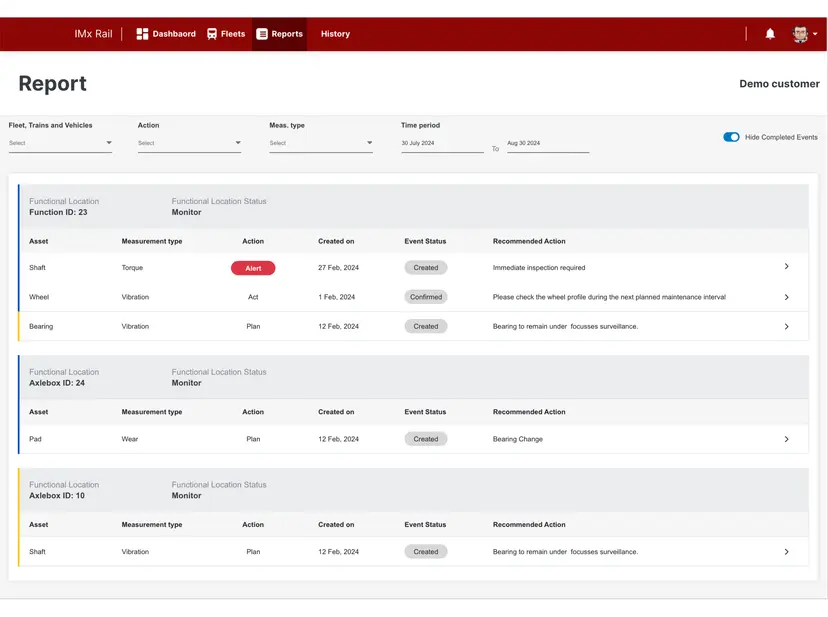
Task: Click the IMx Rail logo link
Action: pos(93,33)
